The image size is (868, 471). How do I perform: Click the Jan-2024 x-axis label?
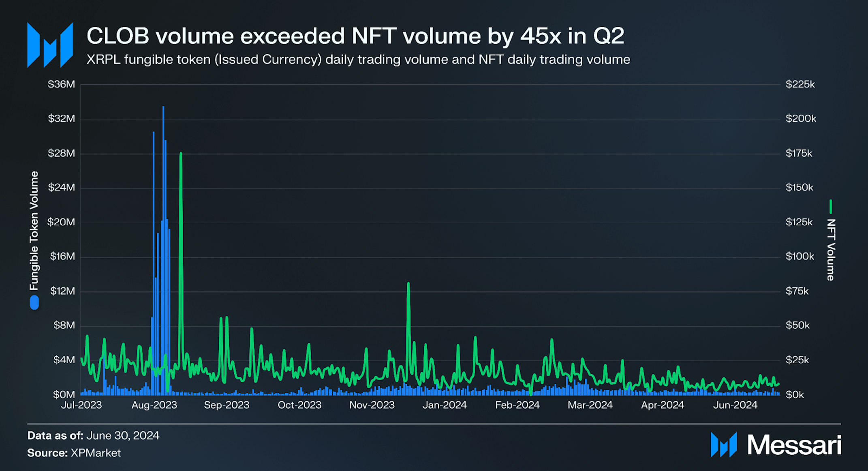click(x=445, y=405)
